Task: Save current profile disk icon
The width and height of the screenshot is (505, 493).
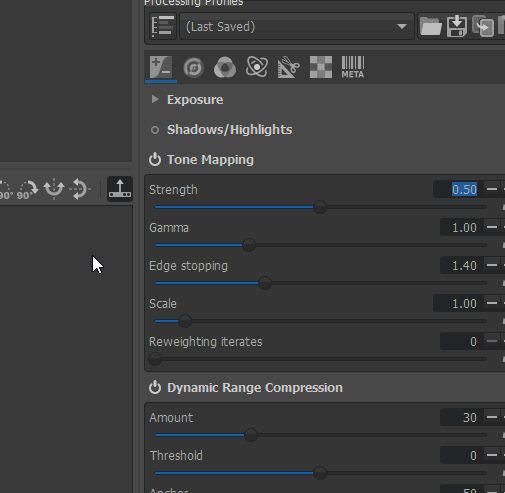Action: (457, 26)
